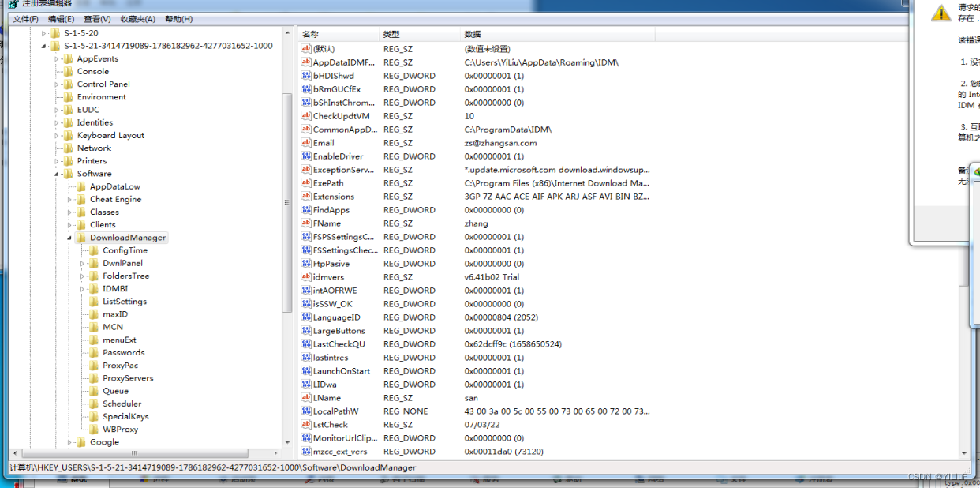Image resolution: width=980 pixels, height=488 pixels.
Task: Select the 'zs@zhangsan.com' data cell
Action: 500,143
